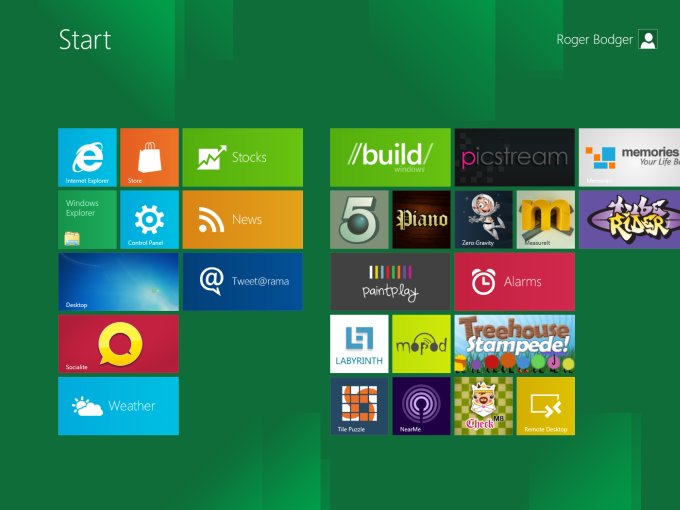Launch the Labyrinth tile
This screenshot has width=680, height=510.
(359, 344)
